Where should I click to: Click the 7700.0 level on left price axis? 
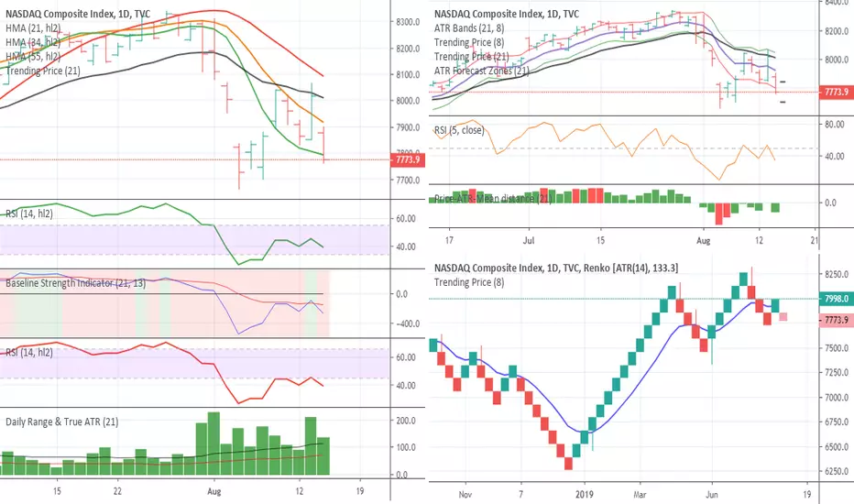(x=408, y=181)
